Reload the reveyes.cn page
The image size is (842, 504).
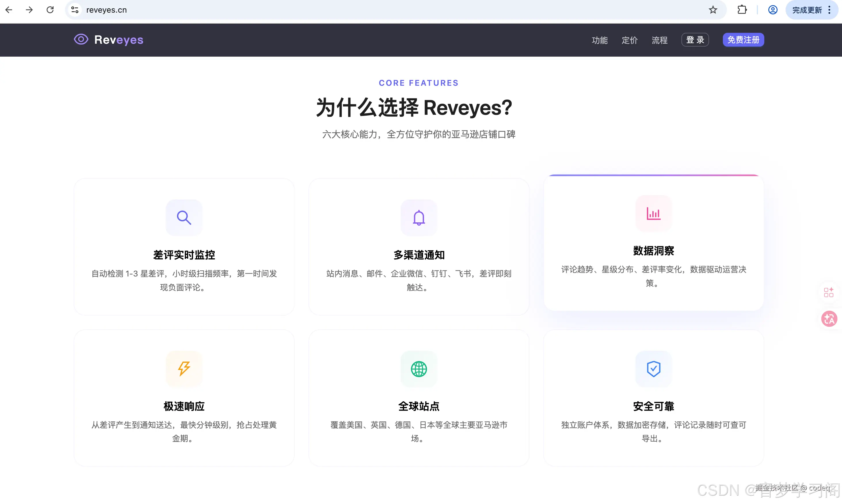[x=50, y=10]
